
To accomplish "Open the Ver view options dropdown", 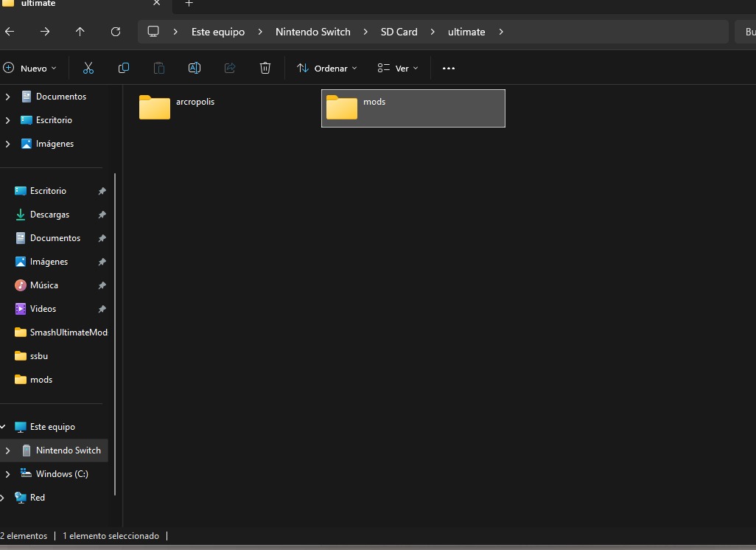I will (x=398, y=69).
